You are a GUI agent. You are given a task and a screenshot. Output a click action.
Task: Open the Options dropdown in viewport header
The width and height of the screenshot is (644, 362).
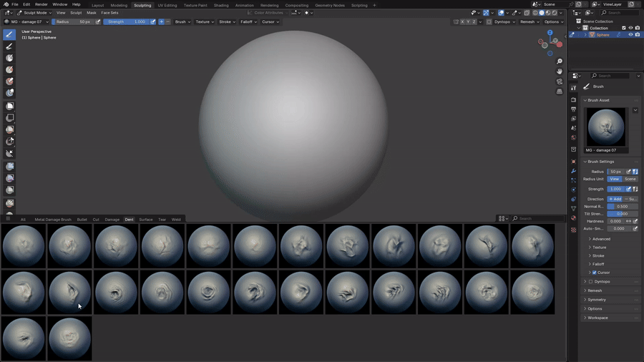pos(553,21)
